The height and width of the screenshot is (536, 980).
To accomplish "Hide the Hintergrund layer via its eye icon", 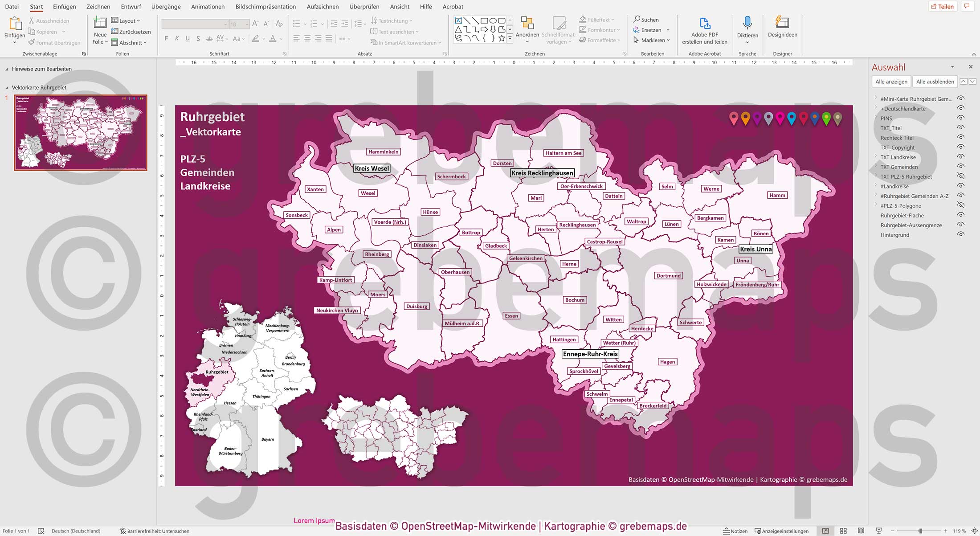I will (x=960, y=235).
